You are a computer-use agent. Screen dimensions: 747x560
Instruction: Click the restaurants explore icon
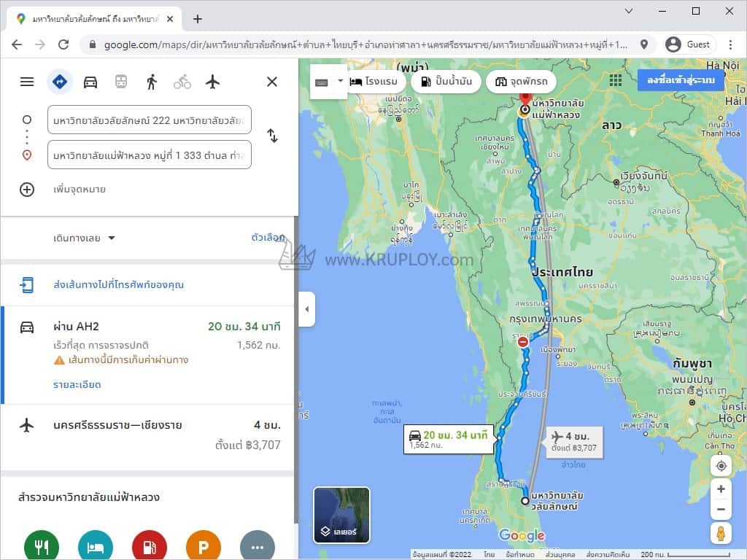(x=42, y=547)
